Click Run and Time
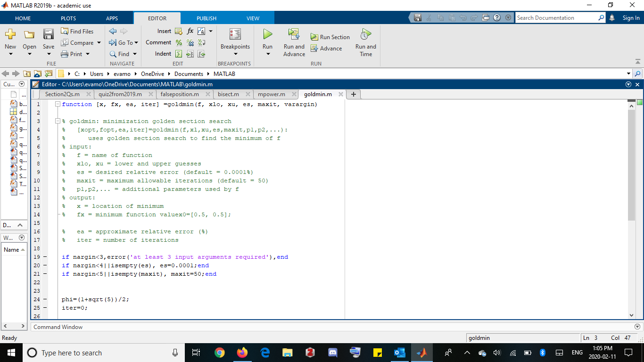 (366, 42)
